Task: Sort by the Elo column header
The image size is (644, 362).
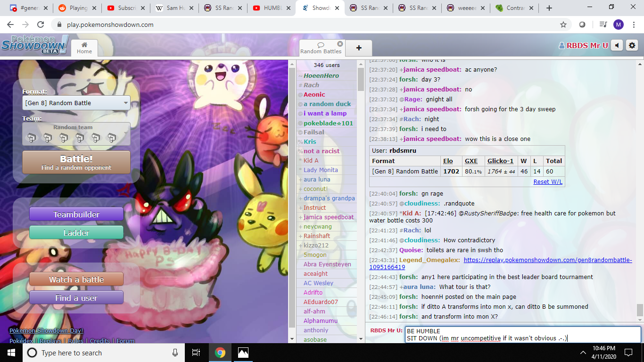Action: pyautogui.click(x=447, y=161)
